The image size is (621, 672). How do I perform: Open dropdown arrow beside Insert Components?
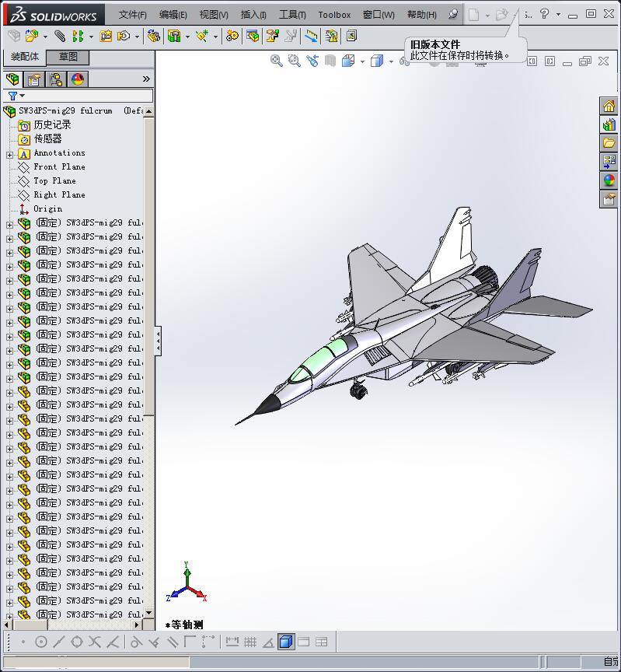pos(45,37)
